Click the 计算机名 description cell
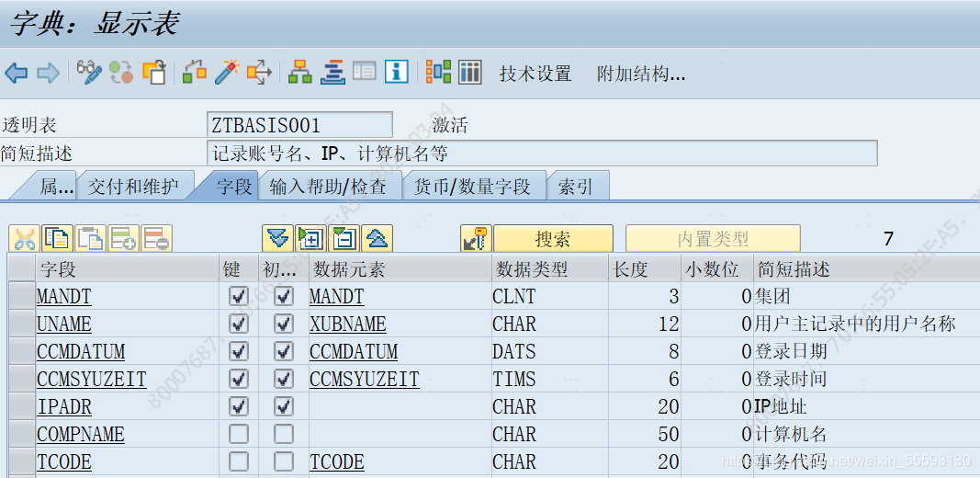The image size is (980, 478). [x=791, y=434]
